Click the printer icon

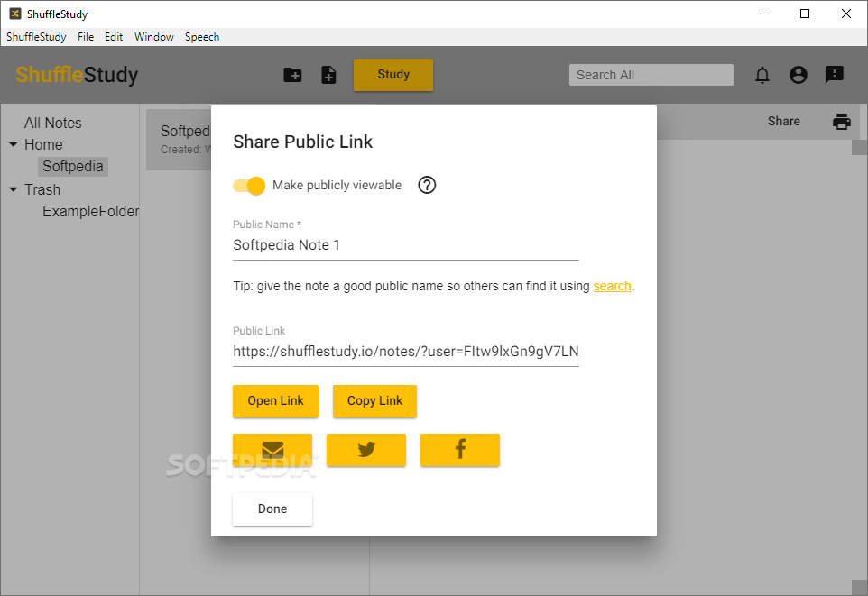tap(842, 121)
